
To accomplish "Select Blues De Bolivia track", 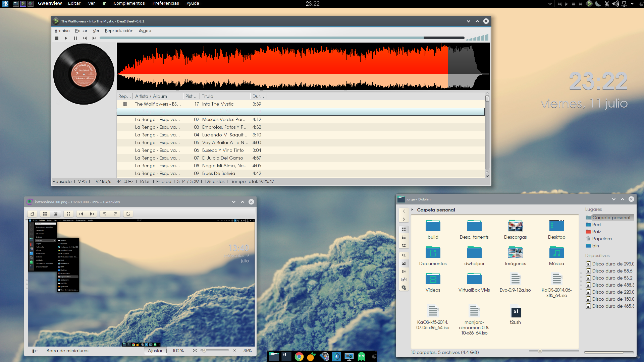I will [x=301, y=173].
